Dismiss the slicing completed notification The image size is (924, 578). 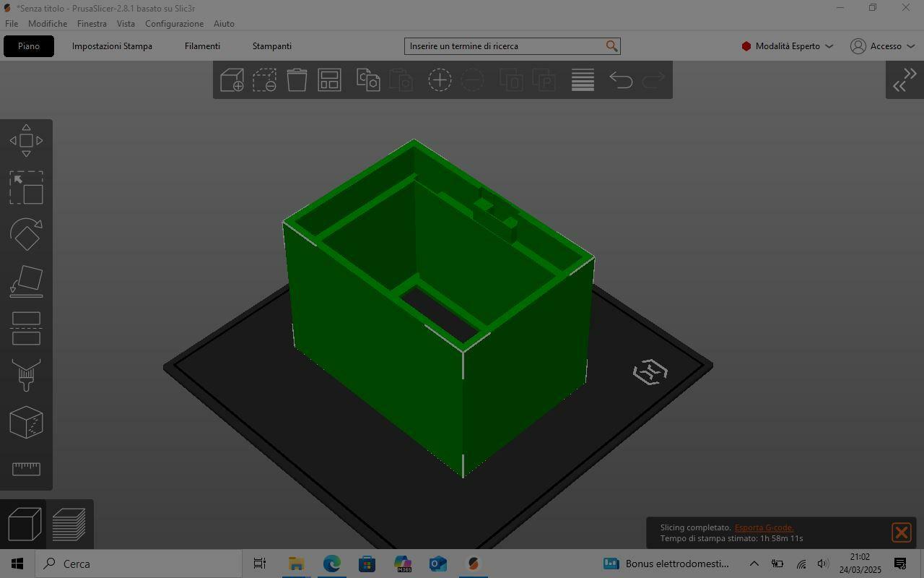pyautogui.click(x=901, y=532)
